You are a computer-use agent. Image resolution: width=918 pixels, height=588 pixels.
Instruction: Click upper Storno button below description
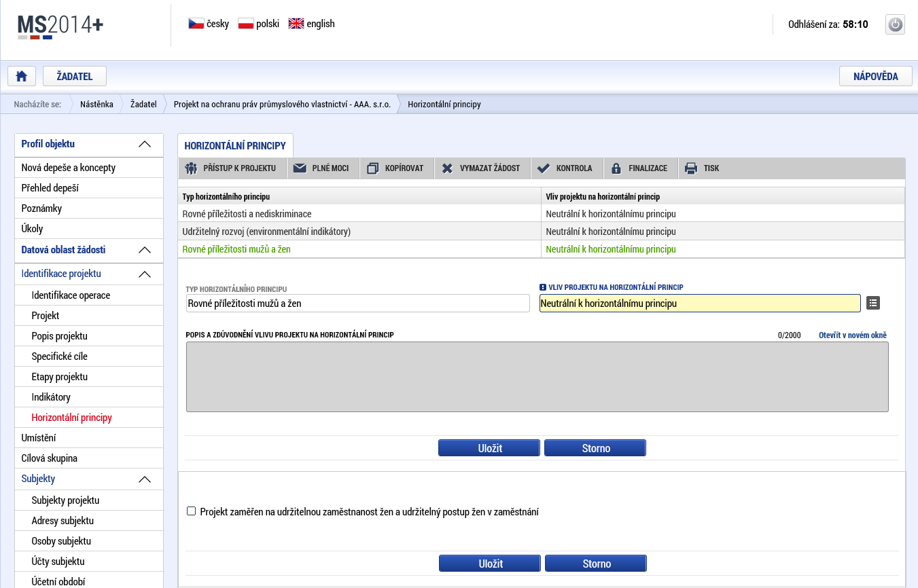(595, 448)
